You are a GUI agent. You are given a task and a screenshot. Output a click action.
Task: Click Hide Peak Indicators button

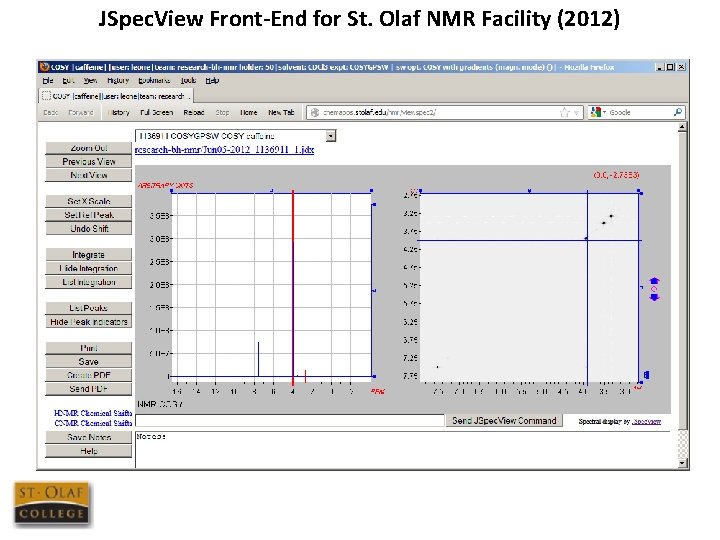point(89,321)
